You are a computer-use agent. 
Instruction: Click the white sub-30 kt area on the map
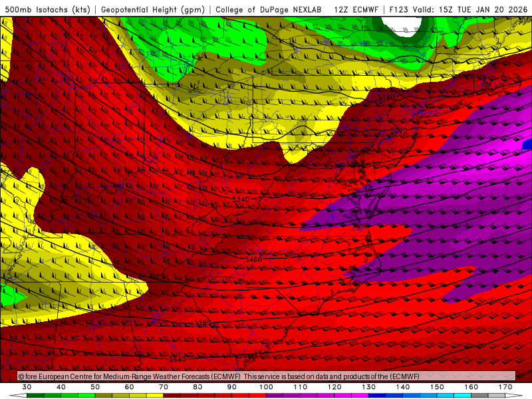click(403, 26)
